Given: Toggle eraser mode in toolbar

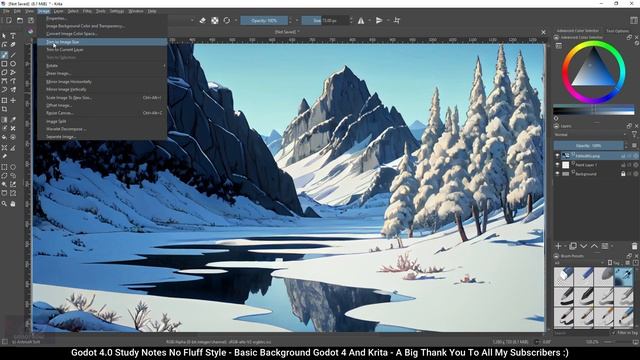Looking at the screenshot, I should tap(203, 20).
